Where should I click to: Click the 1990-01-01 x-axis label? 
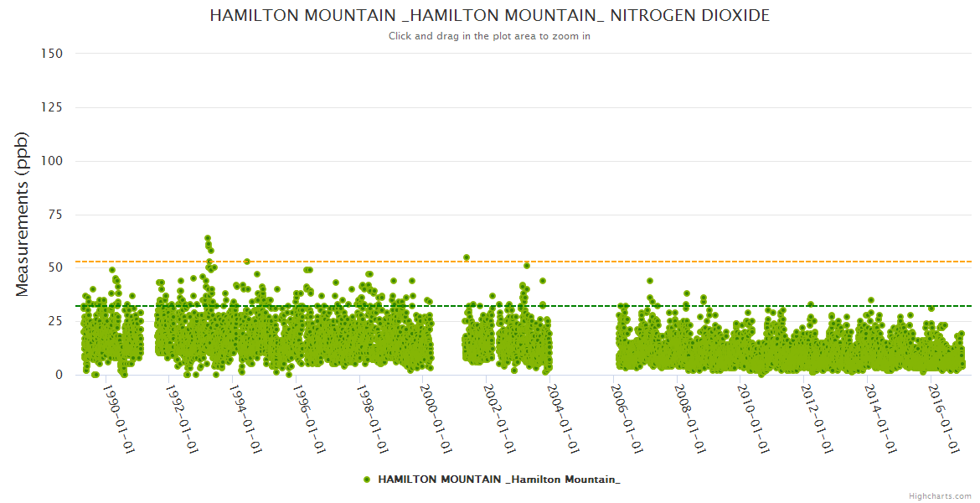[117, 419]
